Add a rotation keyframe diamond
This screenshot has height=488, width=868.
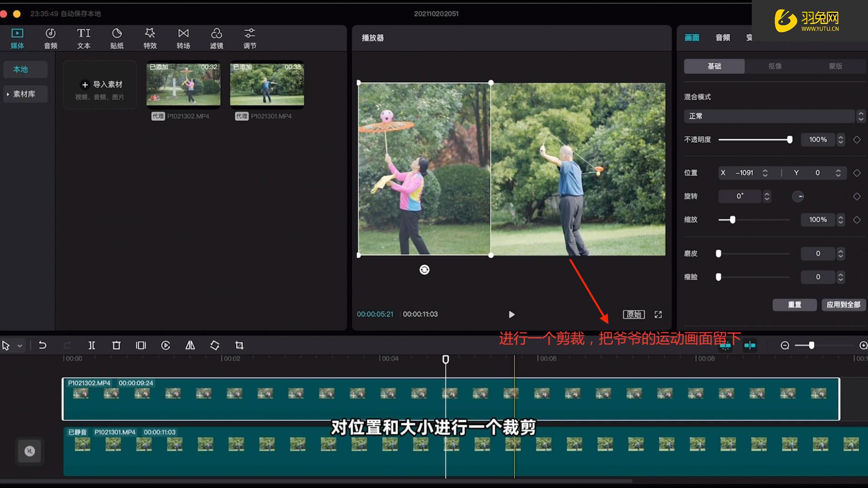pyautogui.click(x=857, y=196)
